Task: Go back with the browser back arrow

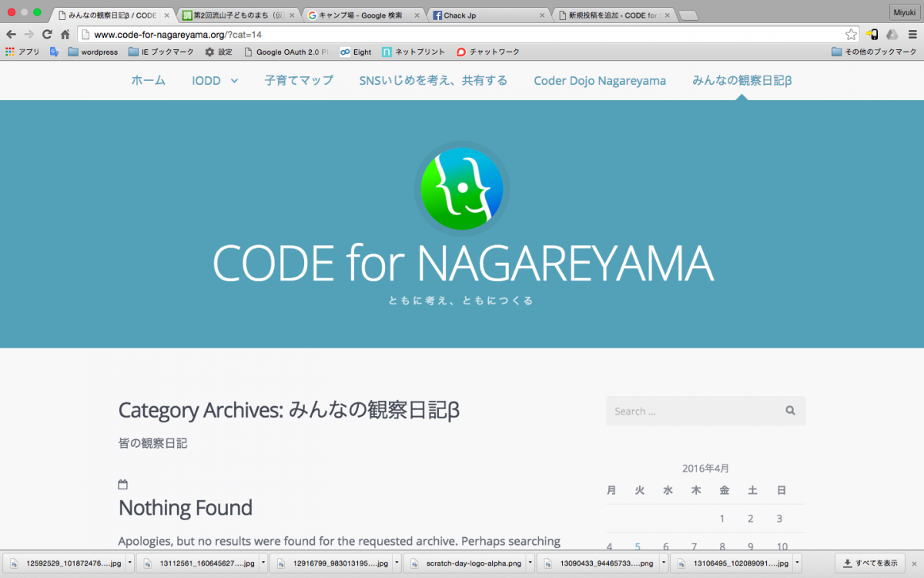Action: click(x=11, y=34)
